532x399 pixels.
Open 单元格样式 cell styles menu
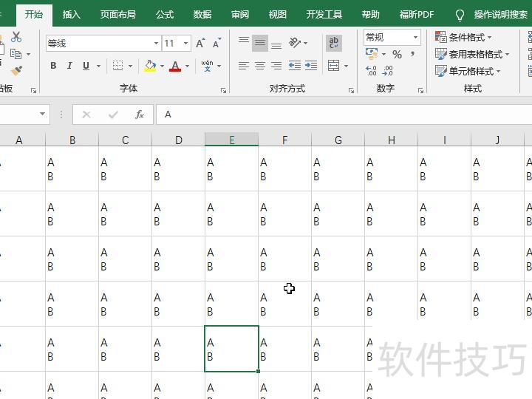pos(468,71)
